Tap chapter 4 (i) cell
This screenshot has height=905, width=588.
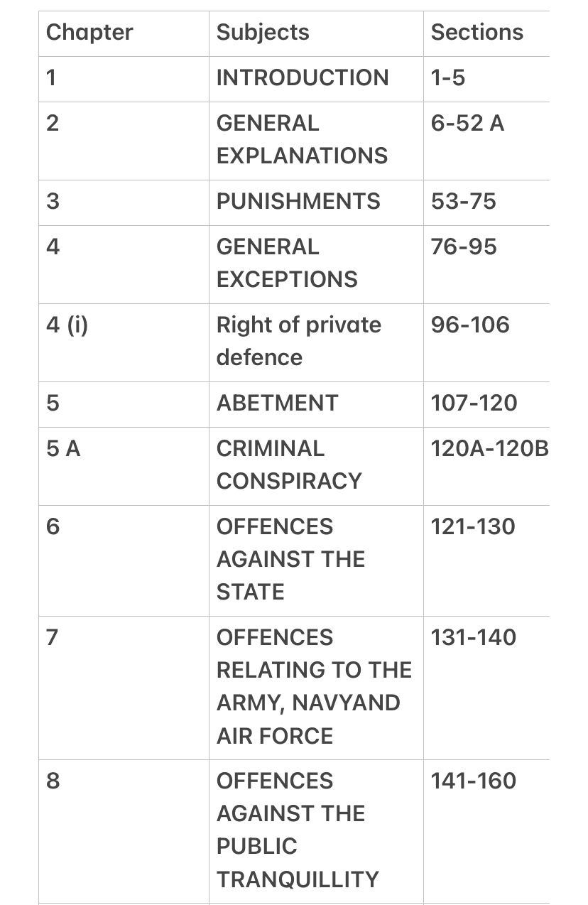pos(67,325)
